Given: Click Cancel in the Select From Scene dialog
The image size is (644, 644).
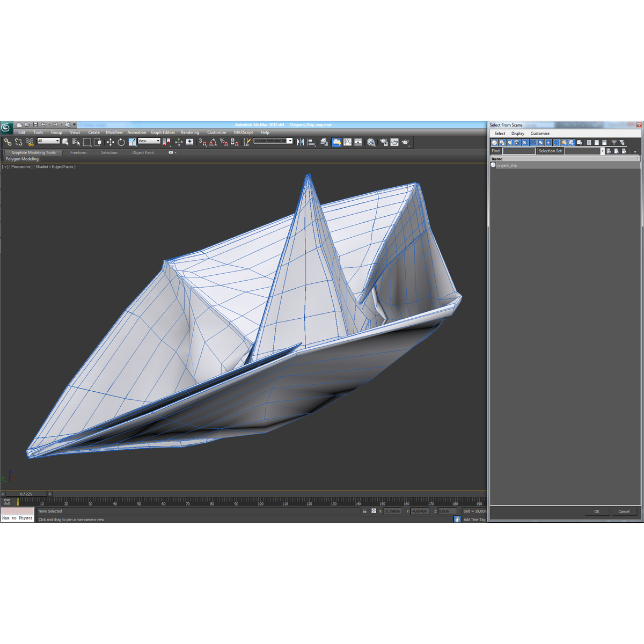Looking at the screenshot, I should [x=624, y=511].
